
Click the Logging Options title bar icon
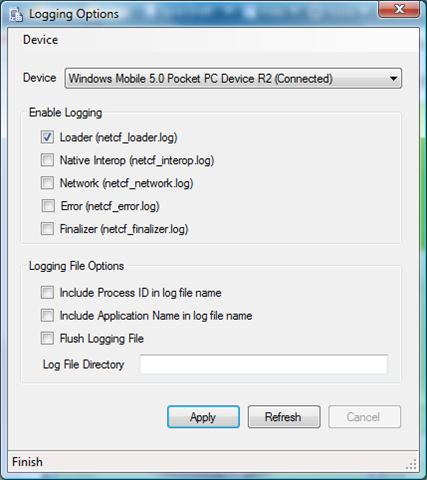coord(16,15)
